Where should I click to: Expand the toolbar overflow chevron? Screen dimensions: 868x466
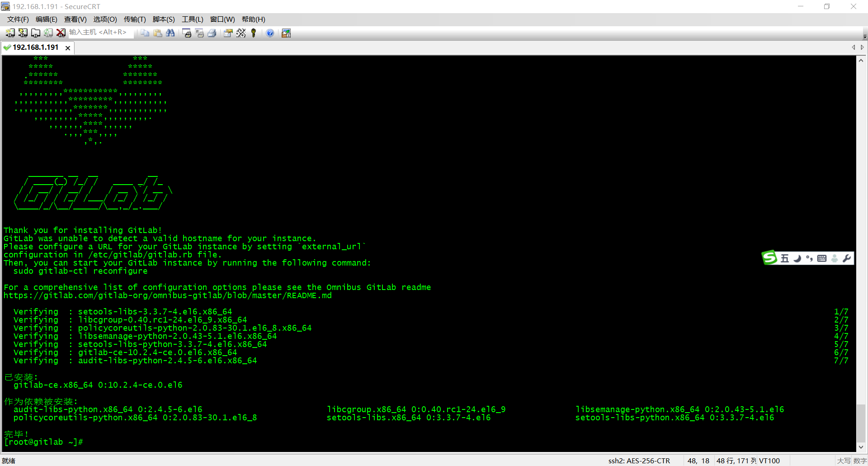click(865, 37)
